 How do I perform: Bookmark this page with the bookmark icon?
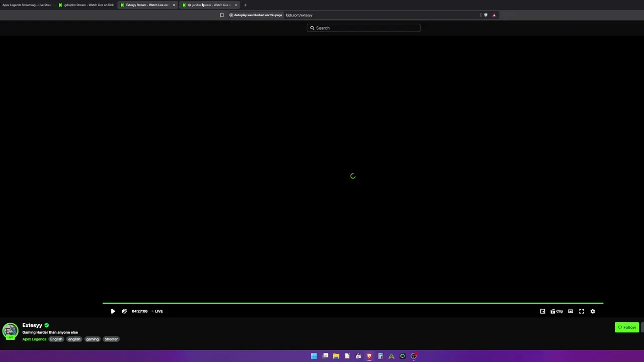click(x=222, y=15)
